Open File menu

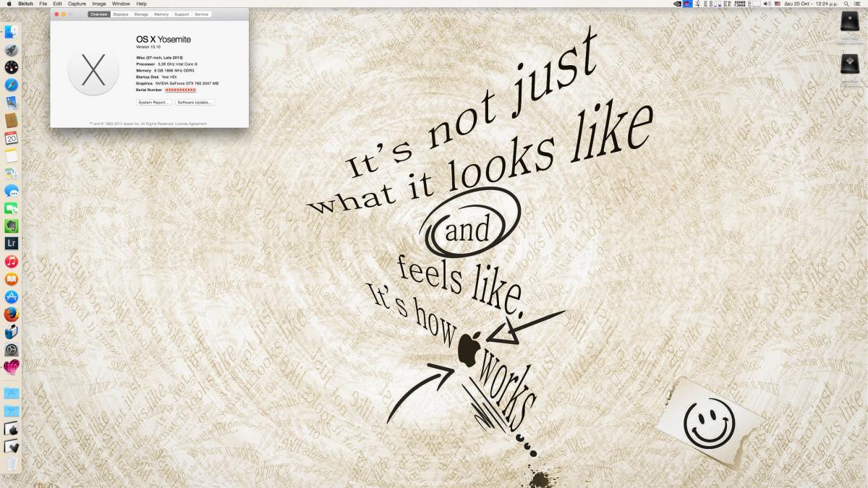[43, 4]
